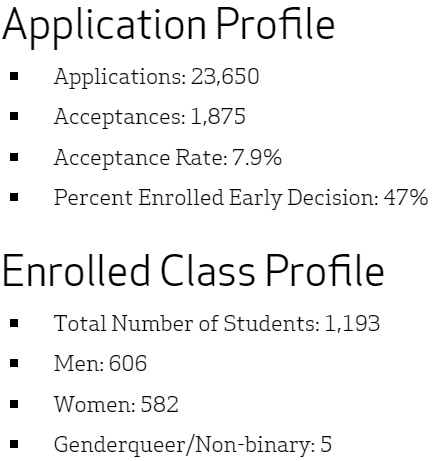Click the bullet beside Acceptances

click(14, 116)
